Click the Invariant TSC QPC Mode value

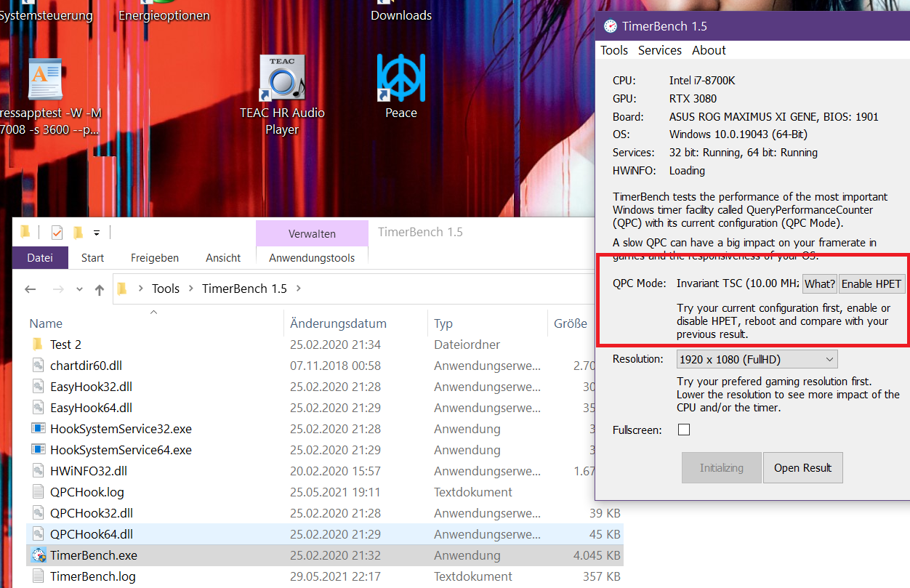pos(738,283)
